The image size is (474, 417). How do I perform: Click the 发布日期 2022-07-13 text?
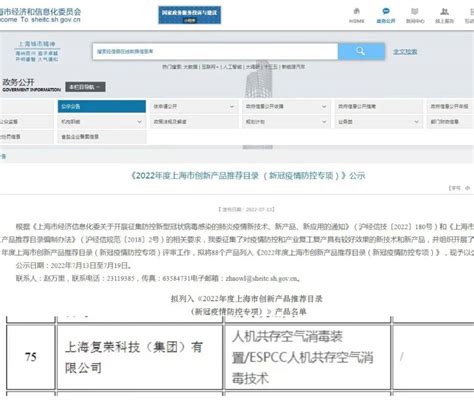tap(246, 209)
